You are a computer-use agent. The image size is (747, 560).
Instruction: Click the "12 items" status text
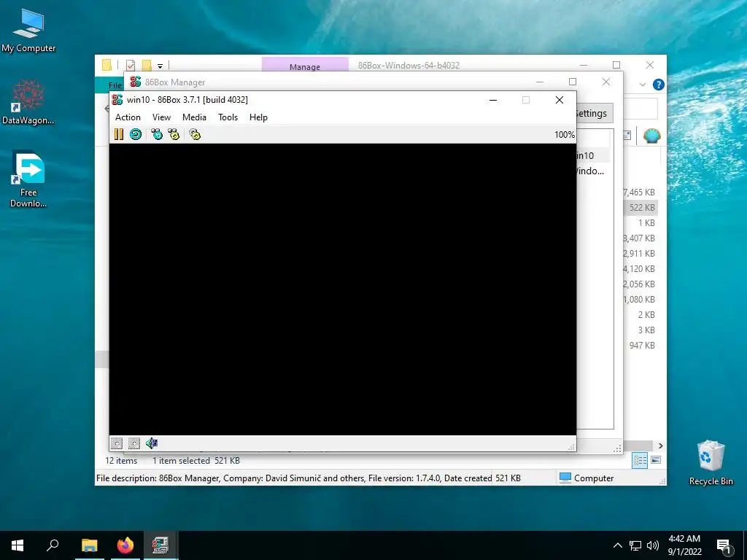[121, 461]
